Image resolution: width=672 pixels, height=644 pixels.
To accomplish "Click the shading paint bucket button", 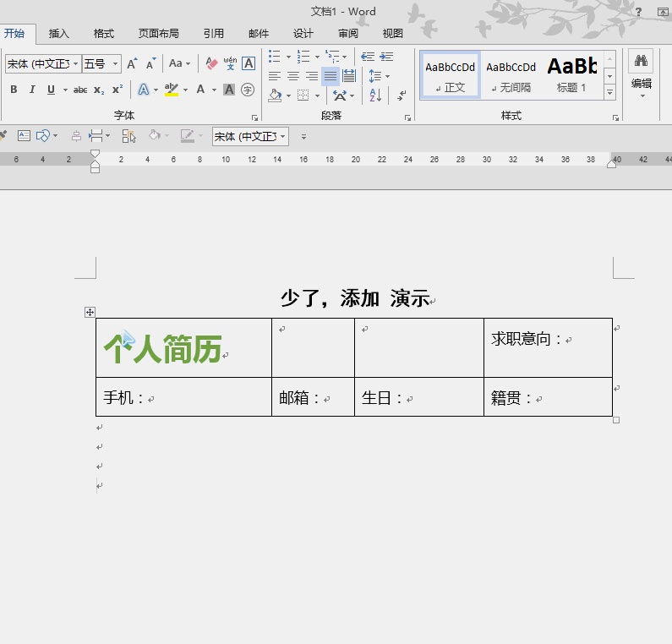I will [x=275, y=96].
